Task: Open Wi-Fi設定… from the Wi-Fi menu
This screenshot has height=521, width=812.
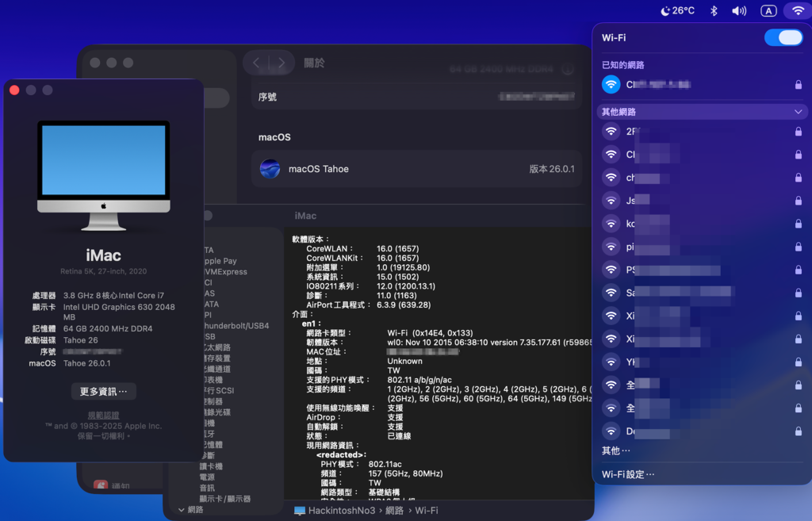Action: coord(628,474)
